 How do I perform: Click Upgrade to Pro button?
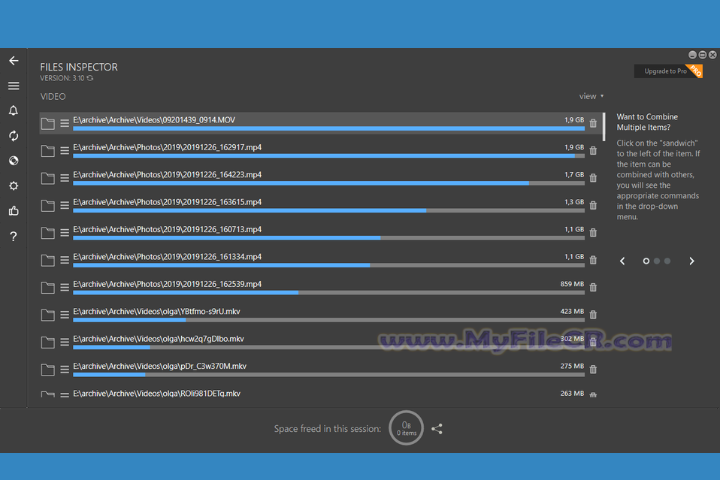668,71
